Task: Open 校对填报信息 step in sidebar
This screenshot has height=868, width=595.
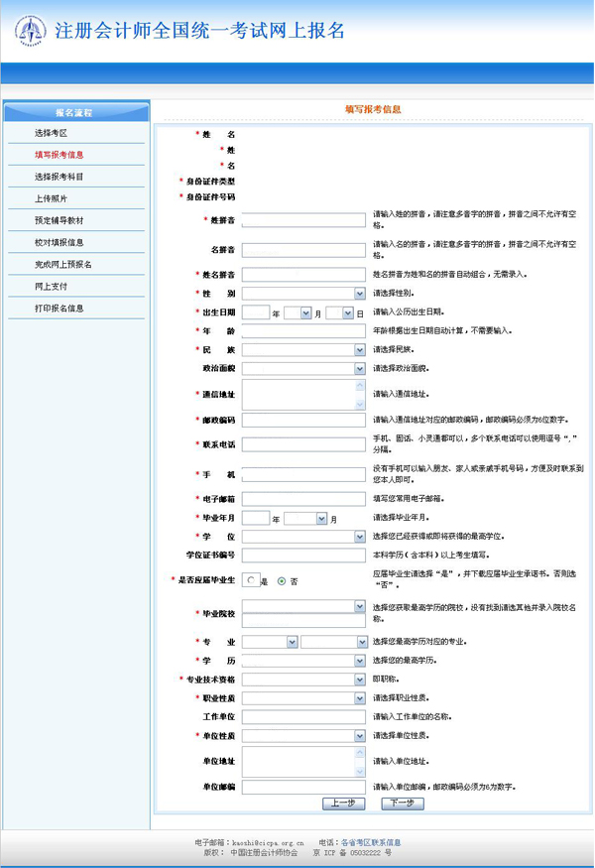Action: pos(59,242)
